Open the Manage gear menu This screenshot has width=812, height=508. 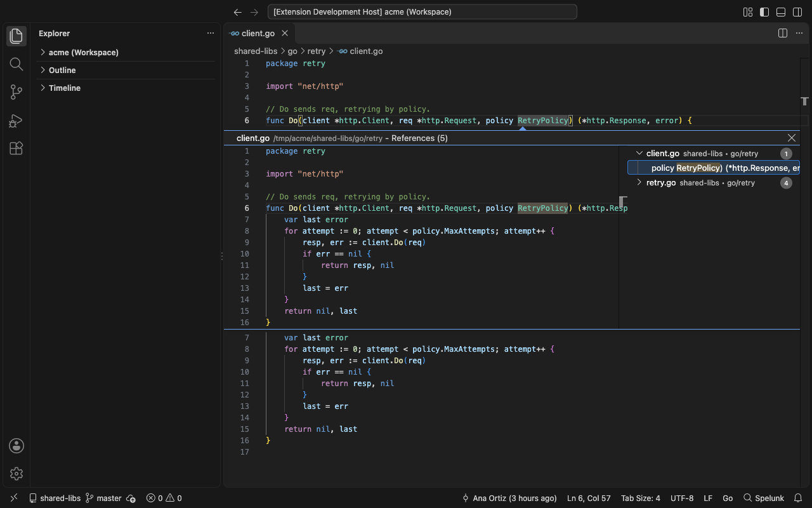[x=16, y=474]
